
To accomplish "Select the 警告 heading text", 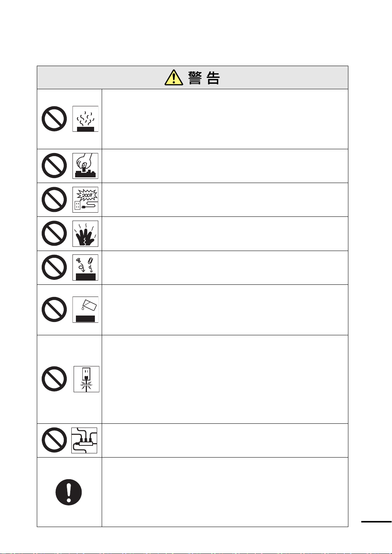I will tap(204, 78).
